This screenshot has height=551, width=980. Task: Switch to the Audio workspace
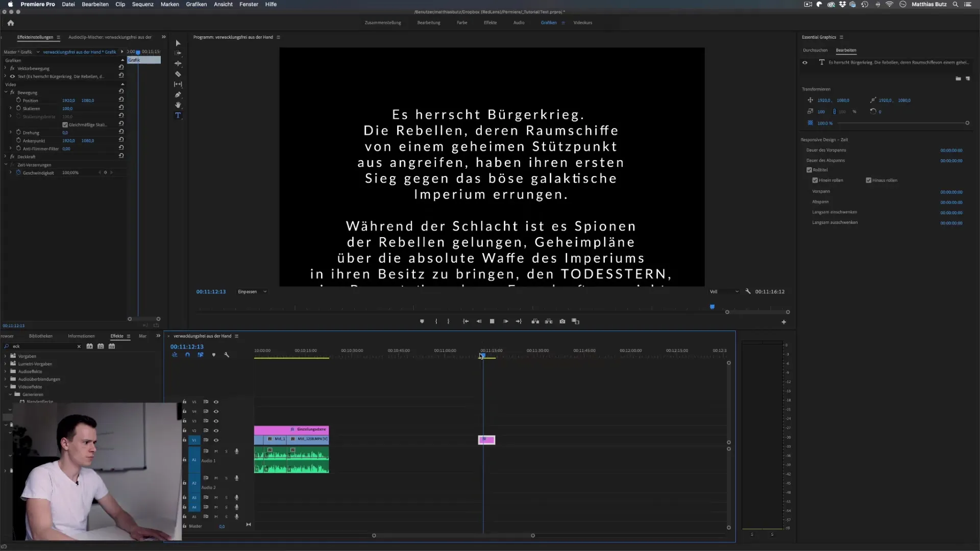point(519,22)
